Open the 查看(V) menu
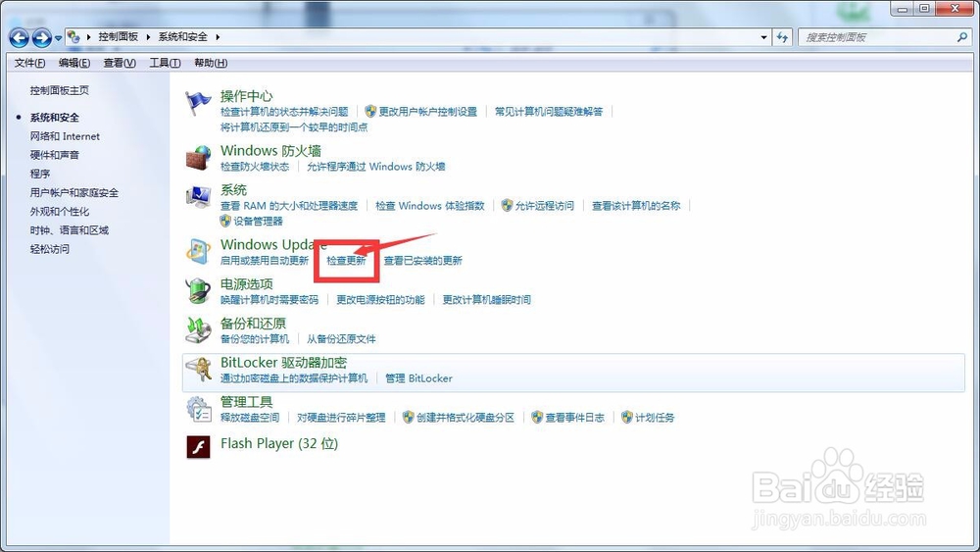The height and width of the screenshot is (552, 980). 120,63
